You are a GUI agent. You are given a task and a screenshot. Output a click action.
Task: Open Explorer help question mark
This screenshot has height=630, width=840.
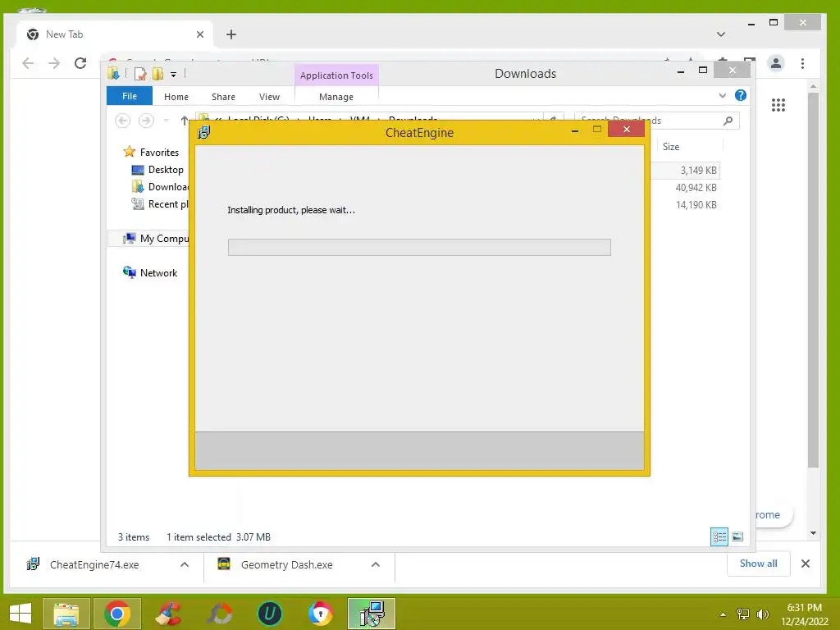(741, 95)
